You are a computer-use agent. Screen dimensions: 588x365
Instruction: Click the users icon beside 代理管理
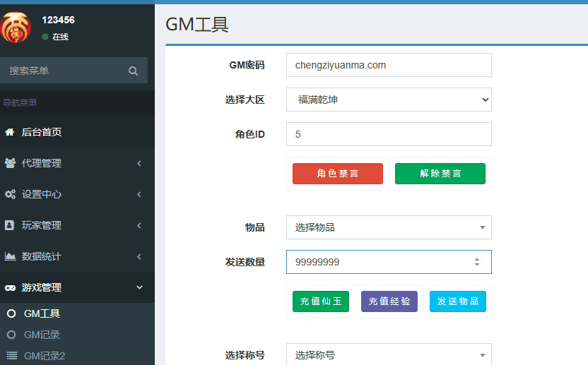coord(10,163)
